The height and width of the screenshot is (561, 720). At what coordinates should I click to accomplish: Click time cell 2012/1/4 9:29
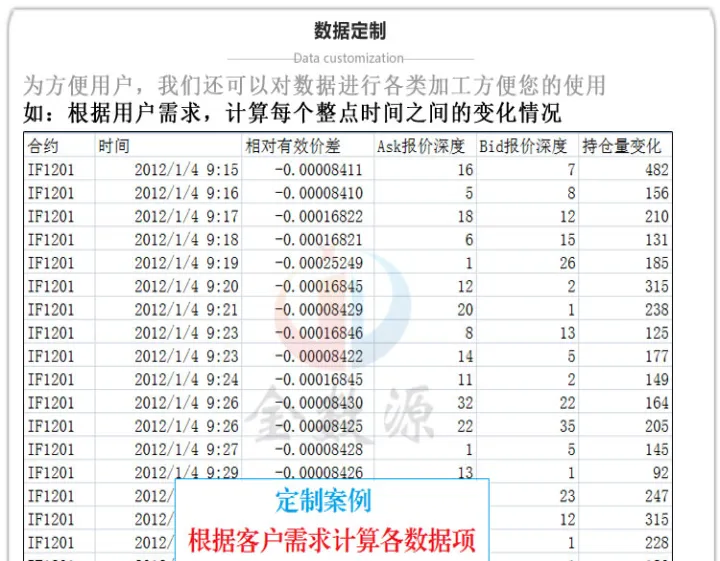[186, 473]
